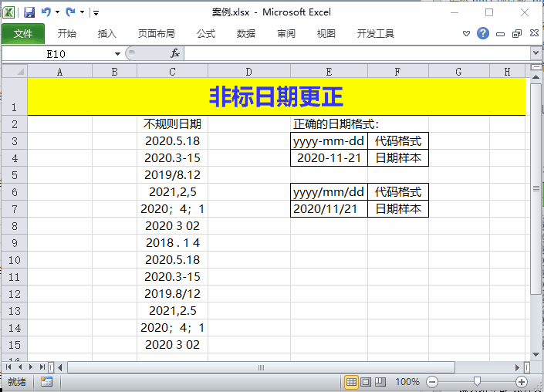Viewport: 544px width, 392px height.
Task: Expand the formula bar with the right-edge arrow
Action: (x=536, y=53)
